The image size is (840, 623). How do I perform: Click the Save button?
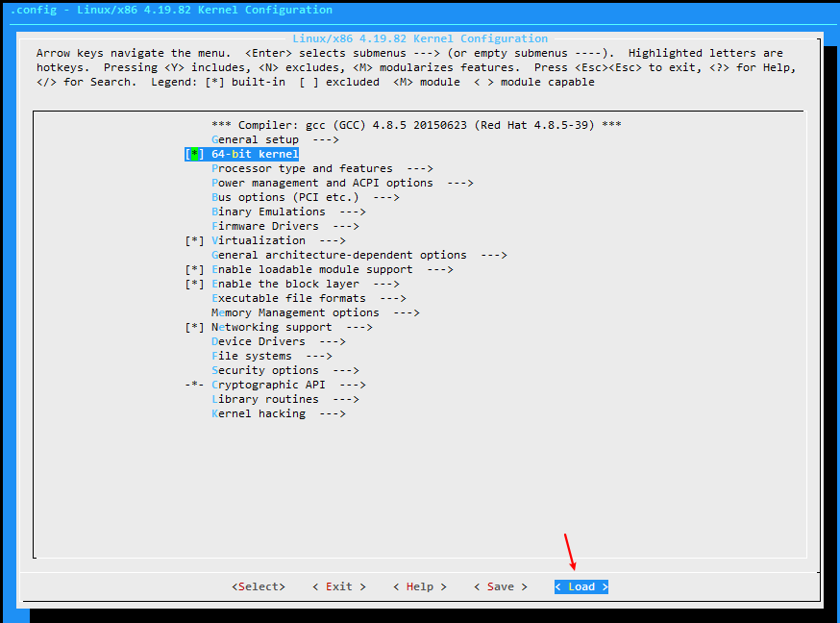click(501, 587)
